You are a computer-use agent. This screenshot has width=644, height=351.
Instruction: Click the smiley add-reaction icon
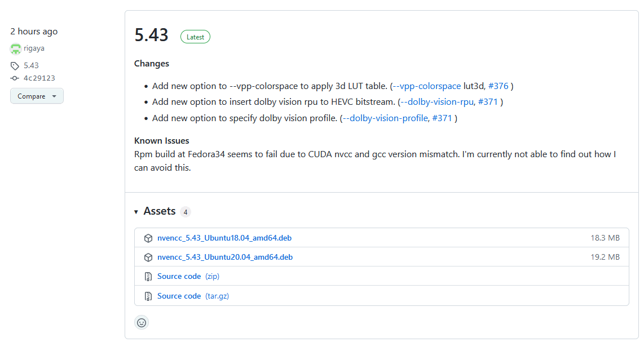[142, 322]
